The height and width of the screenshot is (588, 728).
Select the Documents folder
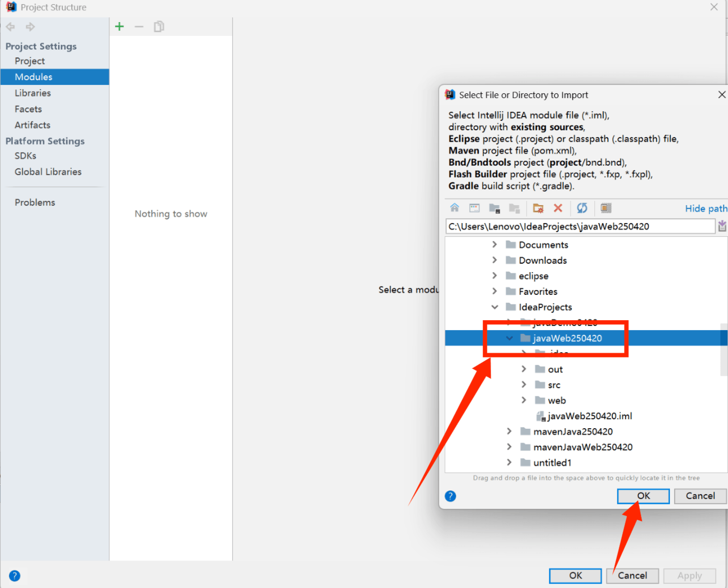coord(544,245)
